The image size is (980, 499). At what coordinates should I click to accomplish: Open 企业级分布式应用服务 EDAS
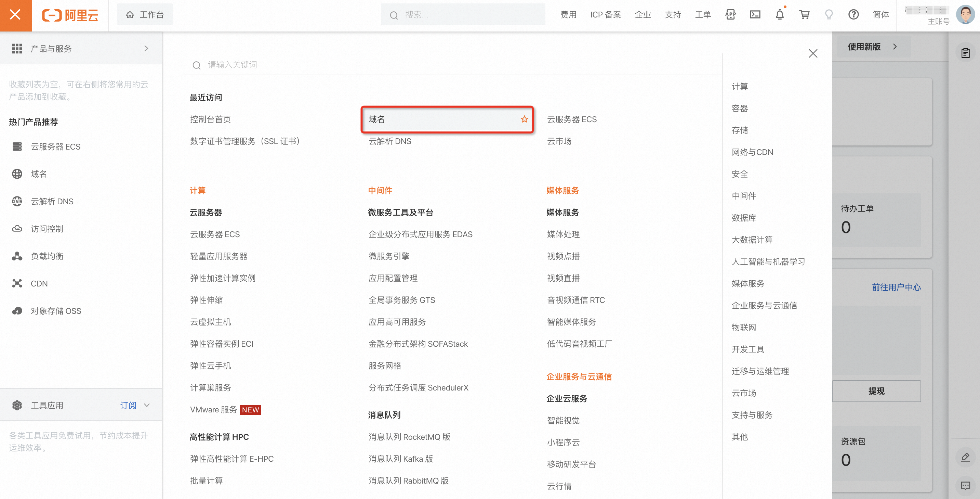[420, 234]
